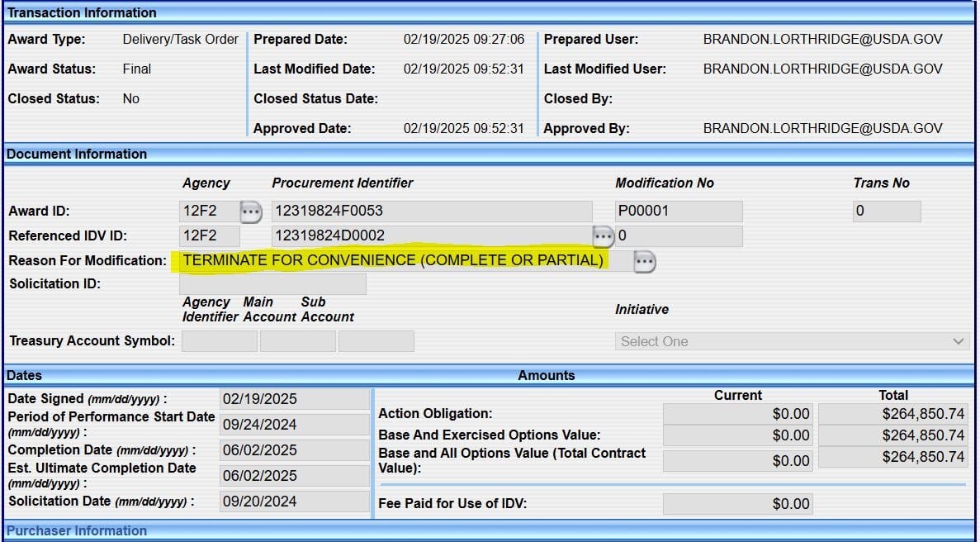The height and width of the screenshot is (542, 980).
Task: Click the Completion Date field 06/02/2025
Action: [x=295, y=450]
